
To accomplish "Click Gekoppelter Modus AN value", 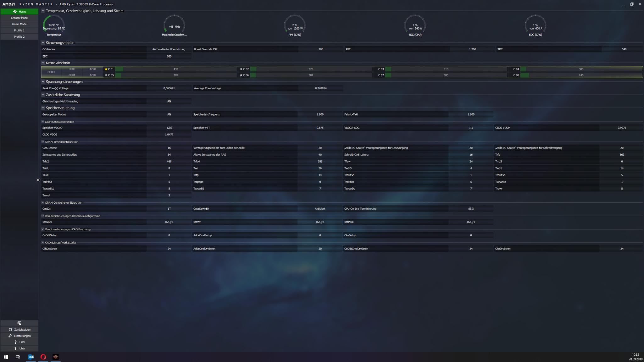I will tap(169, 114).
